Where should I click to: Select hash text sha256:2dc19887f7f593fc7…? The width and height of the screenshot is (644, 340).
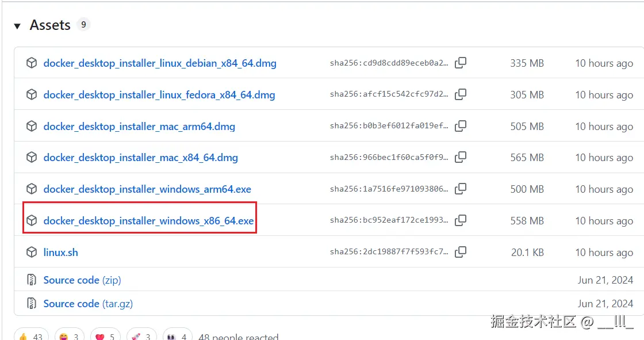[x=389, y=252]
